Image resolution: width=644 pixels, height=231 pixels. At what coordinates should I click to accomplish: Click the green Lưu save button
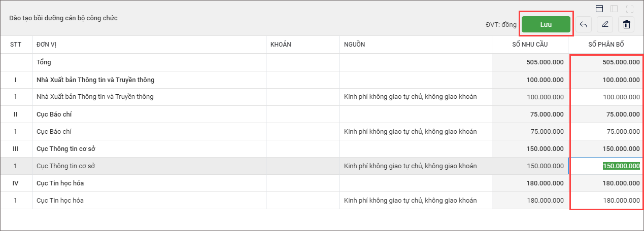[x=546, y=24]
